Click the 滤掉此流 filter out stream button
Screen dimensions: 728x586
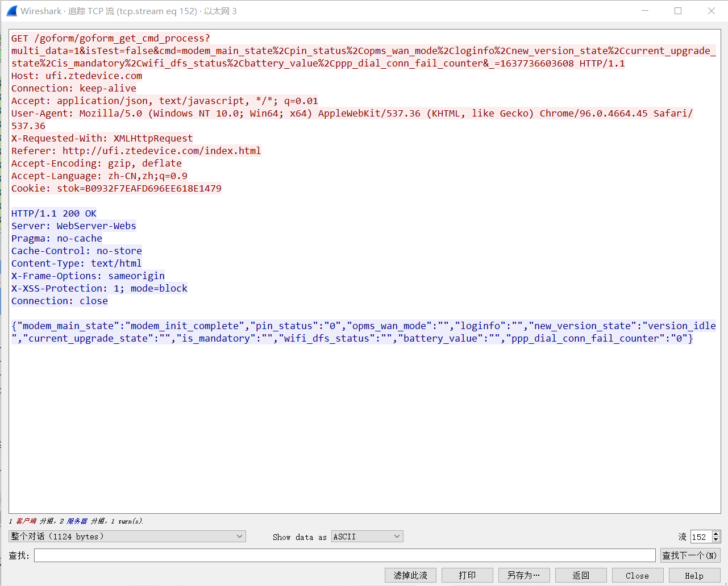coord(410,575)
